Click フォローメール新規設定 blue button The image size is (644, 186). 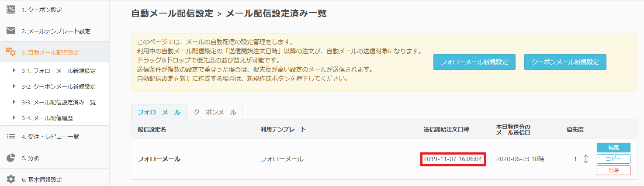pyautogui.click(x=474, y=62)
